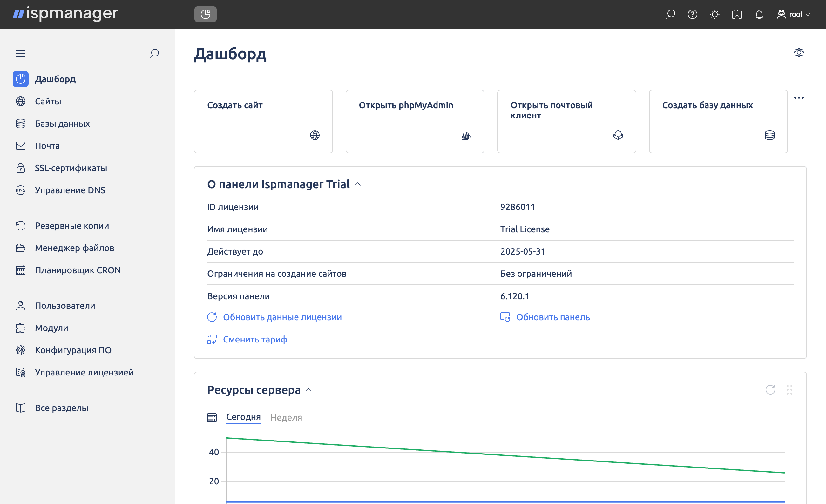Click version 6.120.1 value
The height and width of the screenshot is (504, 826).
click(x=515, y=296)
